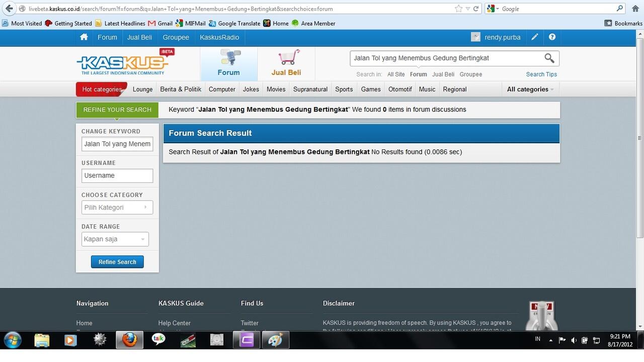Click the magnifier search icon in Kaskus search
Screen dimensions: 644x362
point(549,58)
